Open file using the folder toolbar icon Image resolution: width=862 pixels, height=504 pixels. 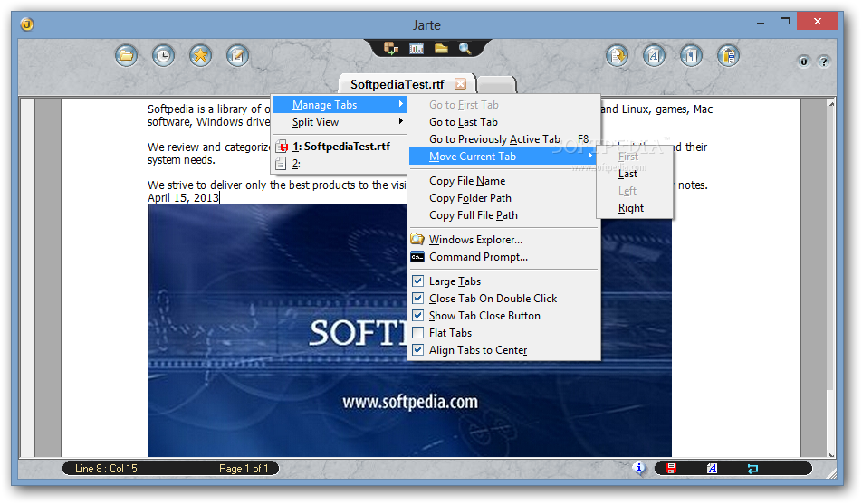(127, 55)
